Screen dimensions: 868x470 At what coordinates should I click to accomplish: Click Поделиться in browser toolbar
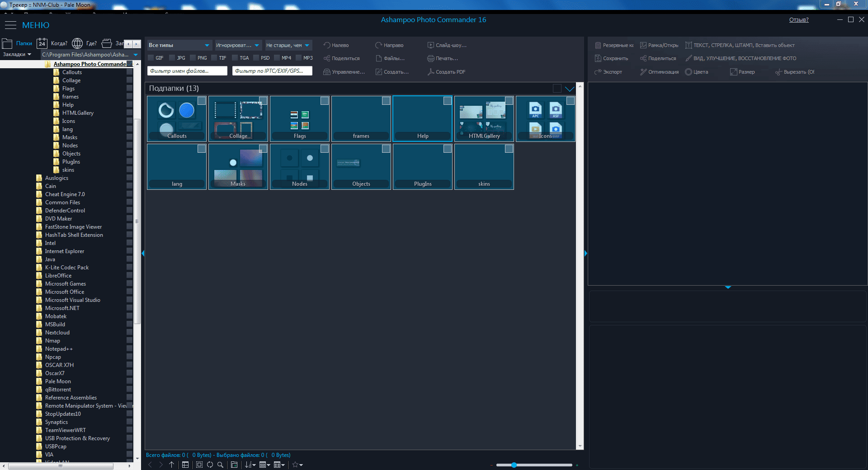pyautogui.click(x=341, y=58)
